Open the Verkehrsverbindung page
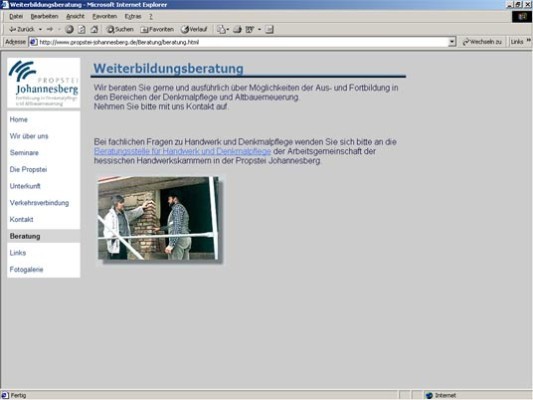The image size is (533, 400). click(39, 203)
